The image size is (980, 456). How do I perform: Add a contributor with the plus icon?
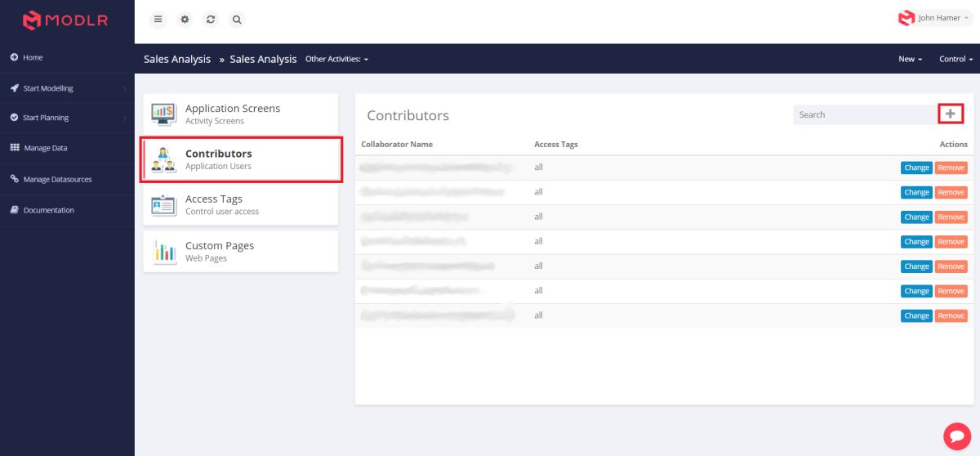[x=951, y=114]
